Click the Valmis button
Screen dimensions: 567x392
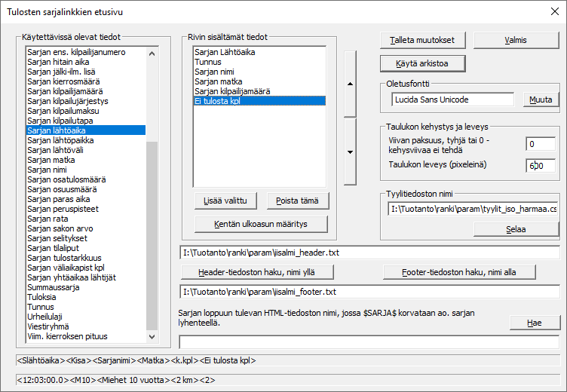pyautogui.click(x=516, y=40)
